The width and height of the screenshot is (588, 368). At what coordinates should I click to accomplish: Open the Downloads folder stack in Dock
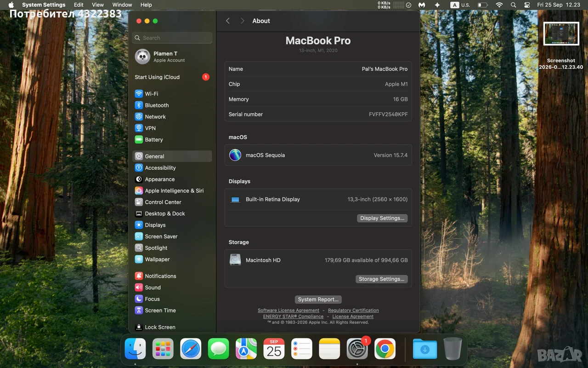click(425, 349)
